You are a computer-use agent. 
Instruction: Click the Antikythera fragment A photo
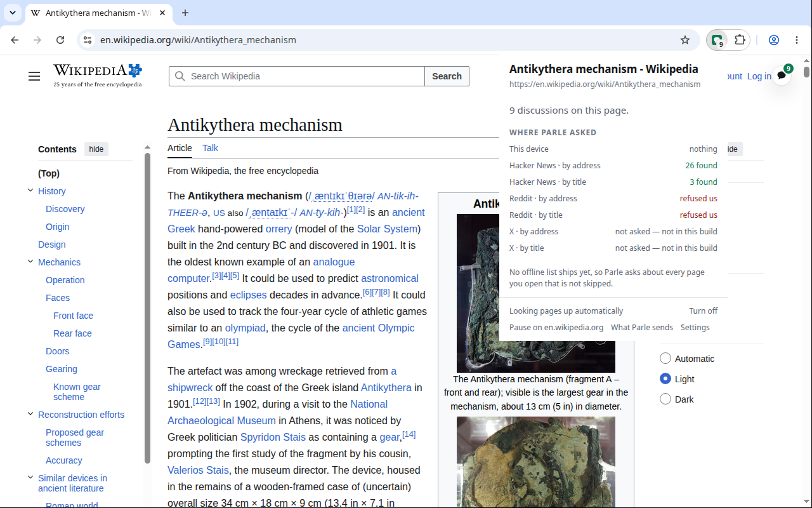[x=536, y=293]
